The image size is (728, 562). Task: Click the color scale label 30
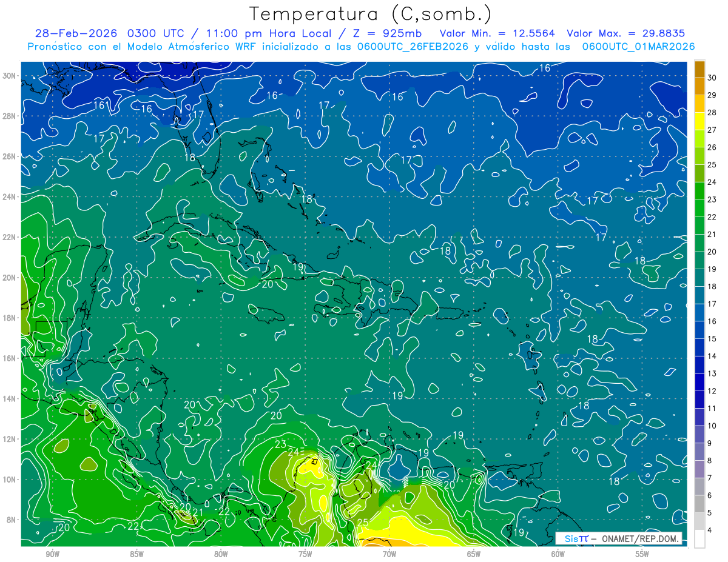pos(712,78)
